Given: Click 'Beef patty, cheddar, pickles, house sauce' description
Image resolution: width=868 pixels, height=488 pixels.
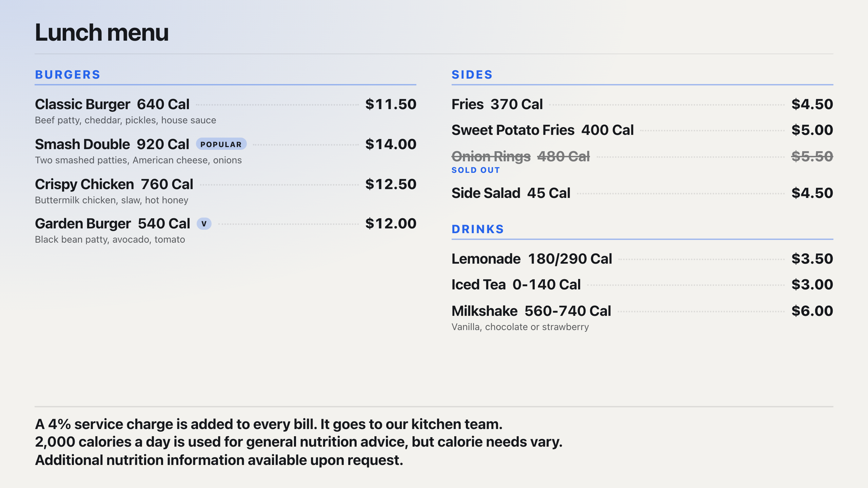Looking at the screenshot, I should (x=125, y=120).
